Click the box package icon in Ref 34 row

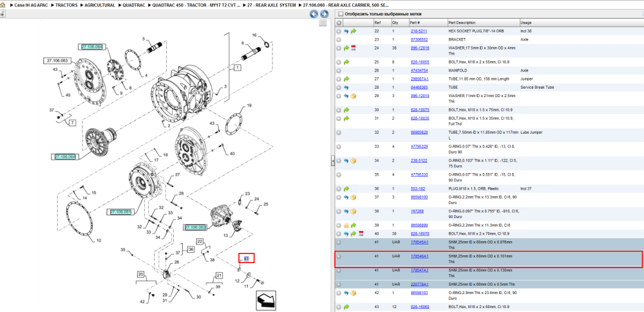coord(353,161)
